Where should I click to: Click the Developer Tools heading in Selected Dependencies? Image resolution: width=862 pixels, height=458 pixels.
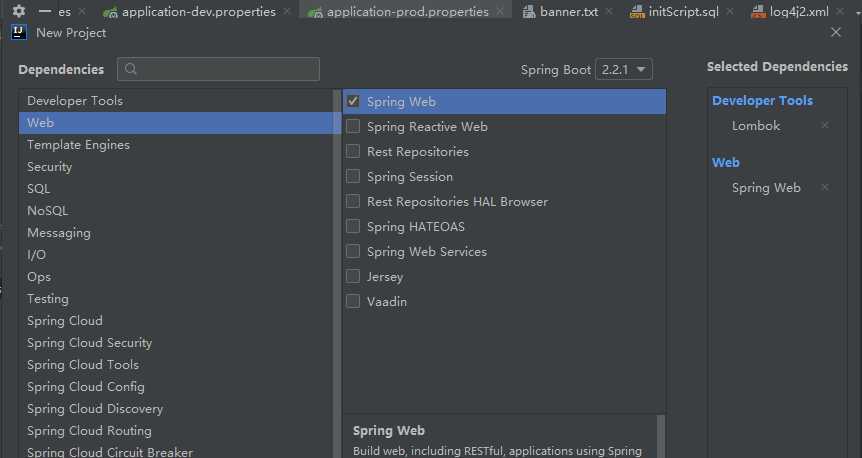pyautogui.click(x=762, y=101)
